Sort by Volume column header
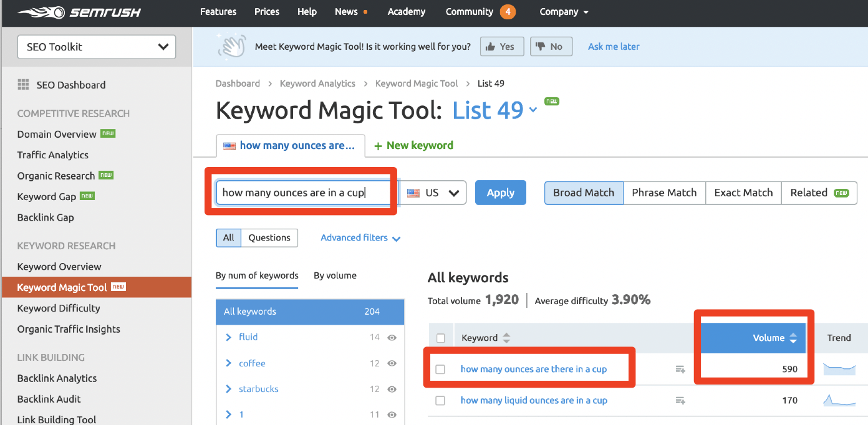The height and width of the screenshot is (425, 868). click(753, 338)
